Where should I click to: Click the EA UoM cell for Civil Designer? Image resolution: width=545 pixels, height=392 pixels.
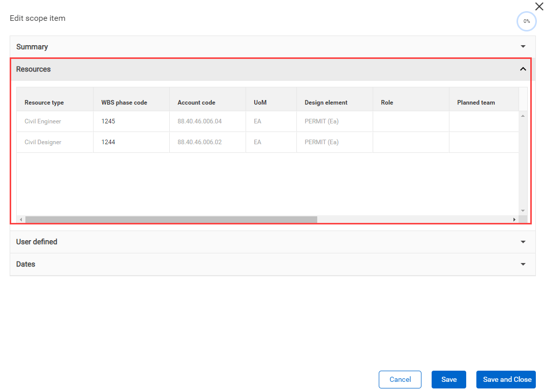(271, 142)
